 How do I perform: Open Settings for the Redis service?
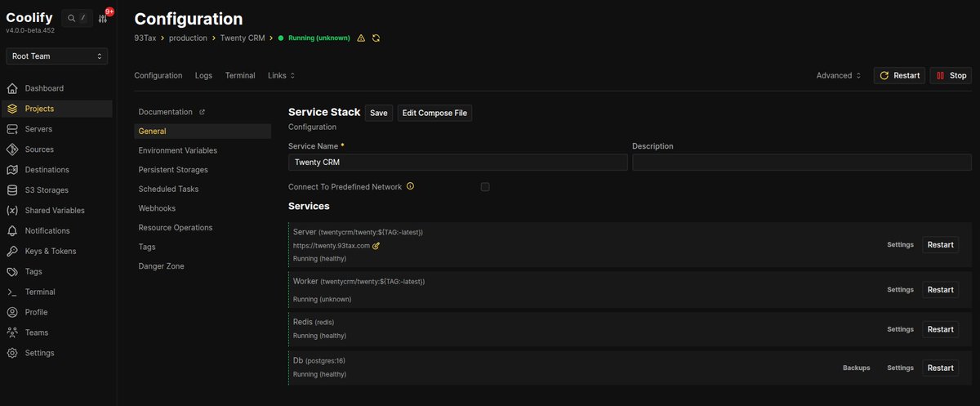[x=900, y=329]
